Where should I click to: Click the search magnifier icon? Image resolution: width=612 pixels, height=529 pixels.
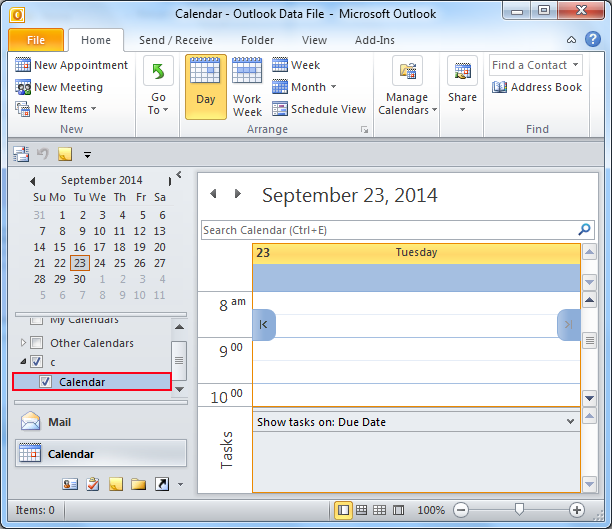[584, 230]
